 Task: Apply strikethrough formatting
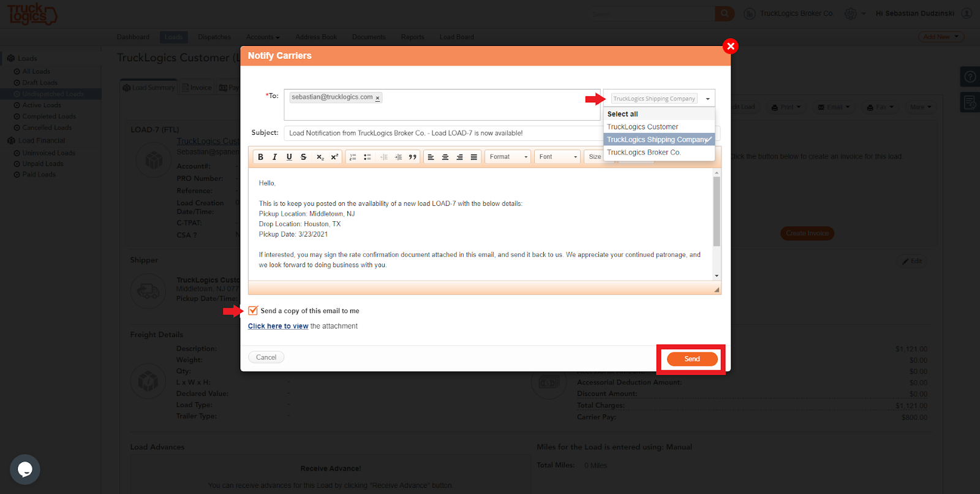pyautogui.click(x=304, y=157)
